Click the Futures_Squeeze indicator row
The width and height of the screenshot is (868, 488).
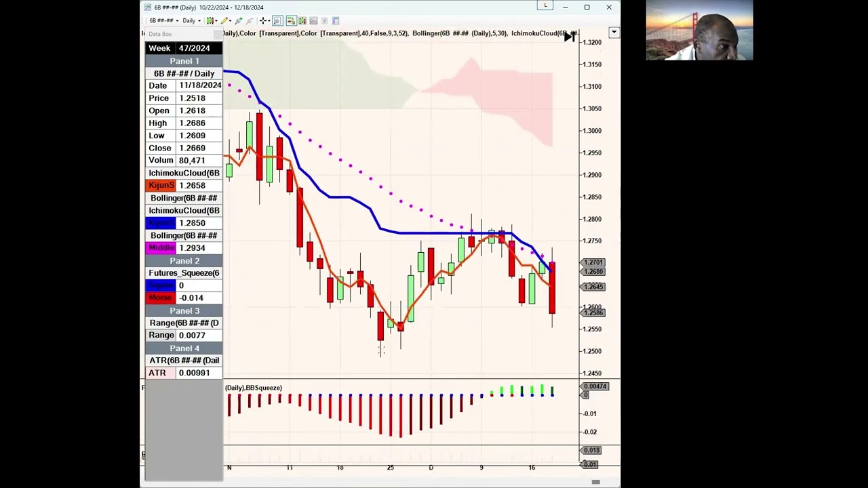click(x=184, y=273)
